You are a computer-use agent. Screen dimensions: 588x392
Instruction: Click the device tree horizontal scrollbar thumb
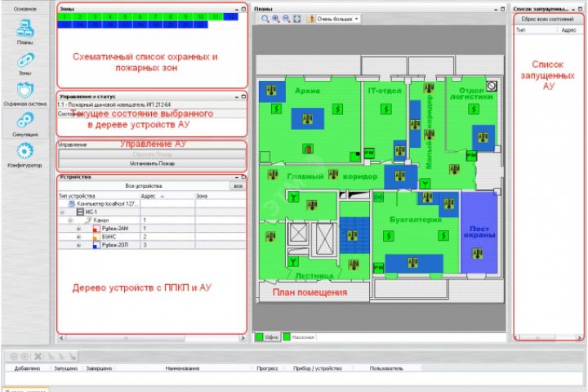[x=125, y=338]
